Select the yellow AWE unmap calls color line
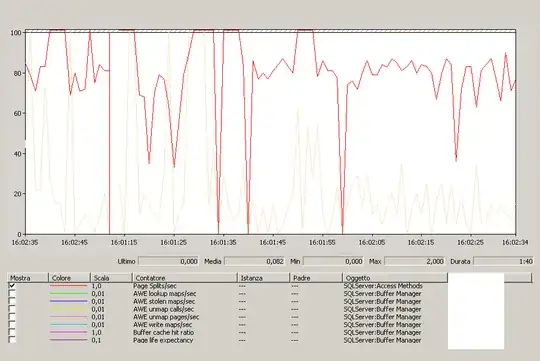The image size is (540, 361). point(69,309)
